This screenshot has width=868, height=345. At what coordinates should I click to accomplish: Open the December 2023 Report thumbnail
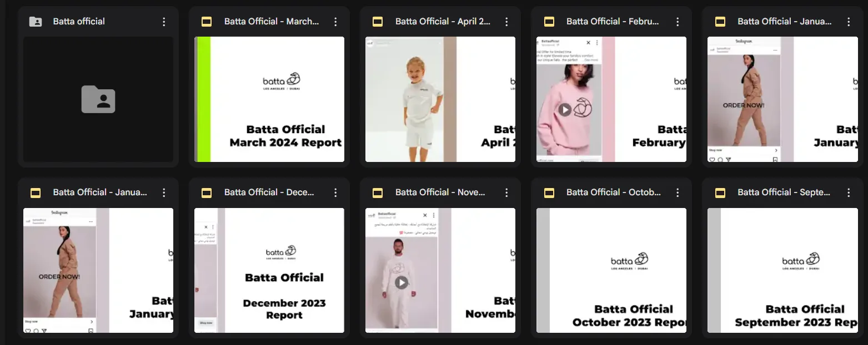[269, 270]
